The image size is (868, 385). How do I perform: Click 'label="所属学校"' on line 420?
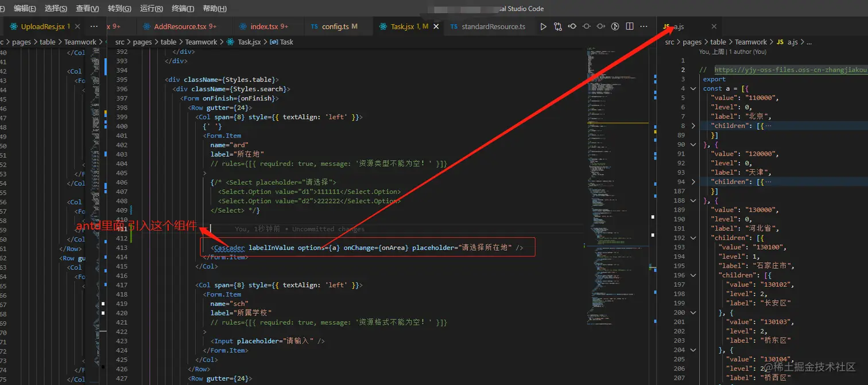click(x=241, y=313)
